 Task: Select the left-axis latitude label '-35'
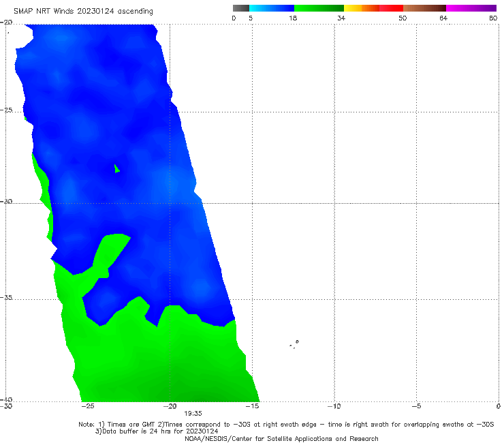pos(6,297)
